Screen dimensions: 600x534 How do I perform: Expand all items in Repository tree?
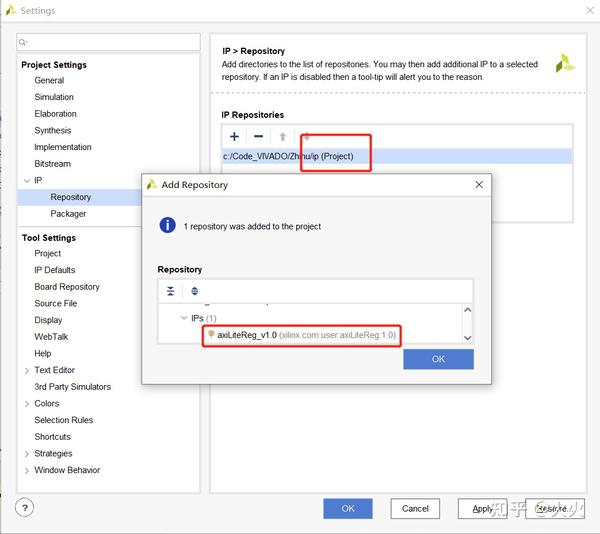(195, 291)
